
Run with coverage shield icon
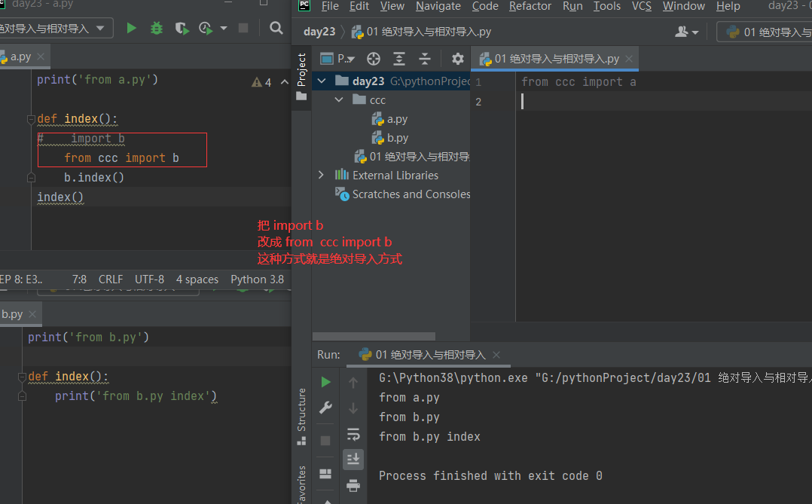coord(182,28)
